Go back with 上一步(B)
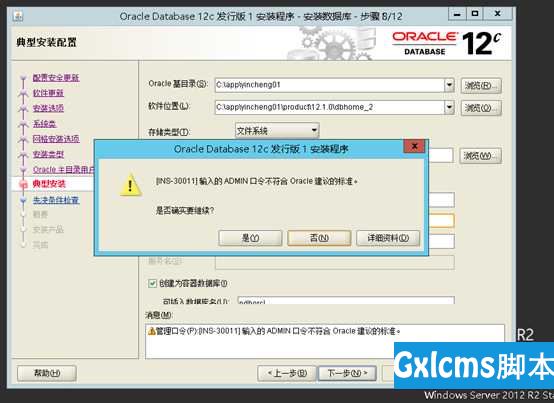 [x=287, y=373]
